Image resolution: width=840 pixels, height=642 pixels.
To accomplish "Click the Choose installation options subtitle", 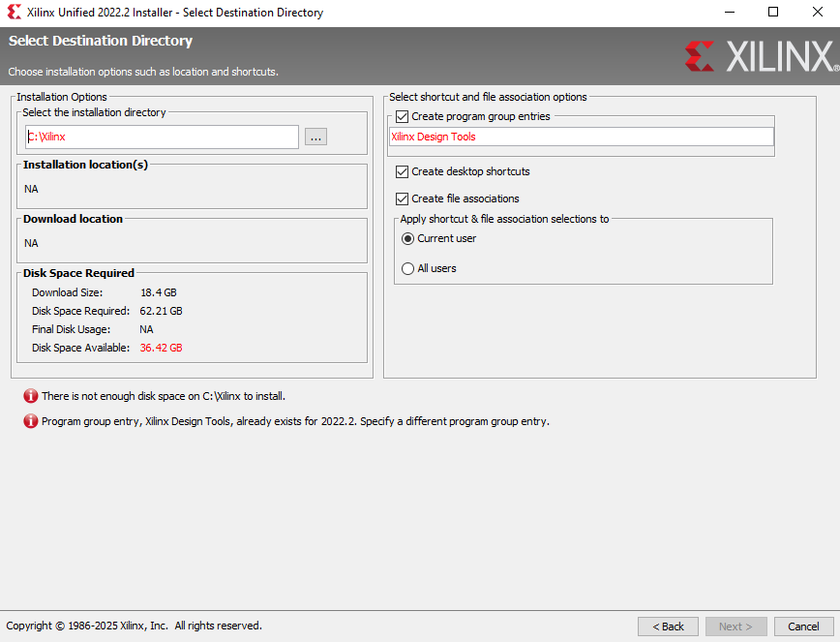I will pyautogui.click(x=143, y=72).
